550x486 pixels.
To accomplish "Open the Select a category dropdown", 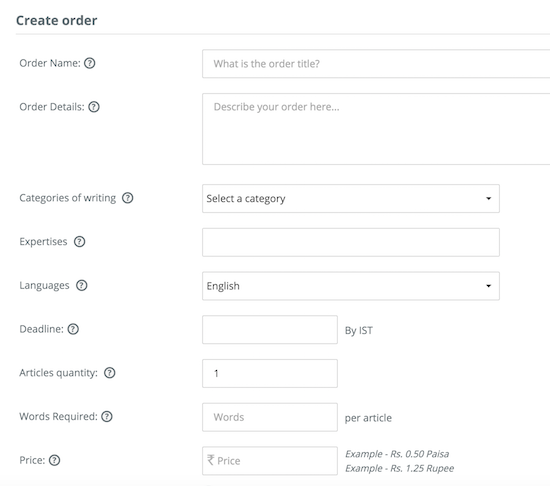I will point(351,198).
